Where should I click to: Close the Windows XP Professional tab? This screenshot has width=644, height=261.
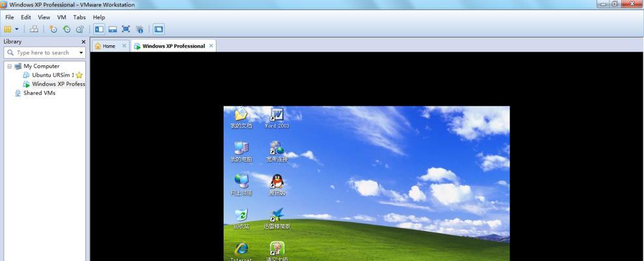tap(211, 46)
